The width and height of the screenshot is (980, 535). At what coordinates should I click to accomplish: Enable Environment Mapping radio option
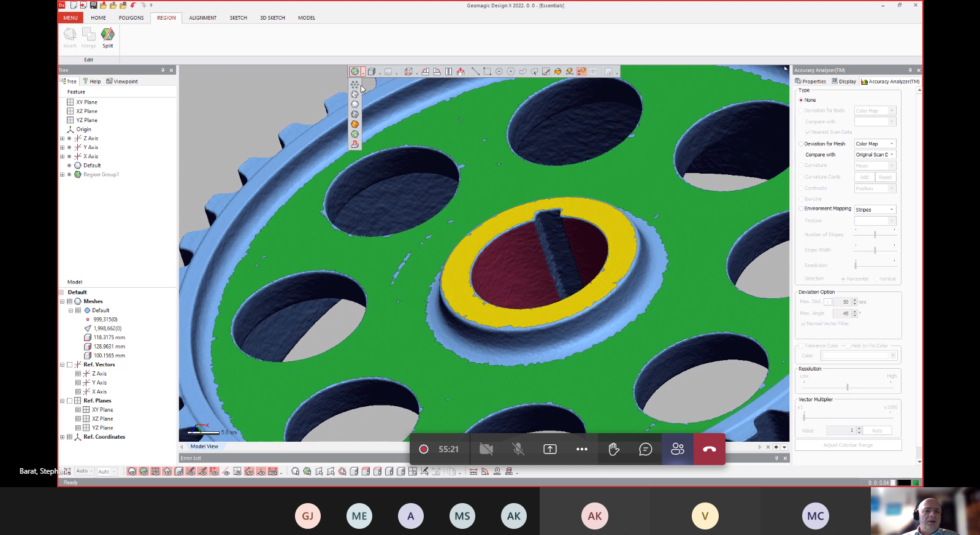[801, 209]
